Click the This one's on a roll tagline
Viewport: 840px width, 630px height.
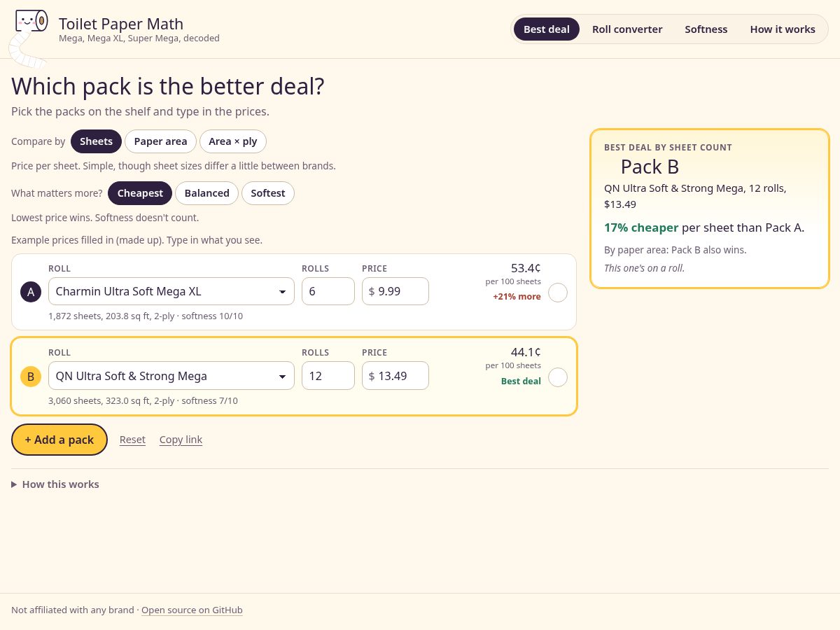click(x=644, y=268)
